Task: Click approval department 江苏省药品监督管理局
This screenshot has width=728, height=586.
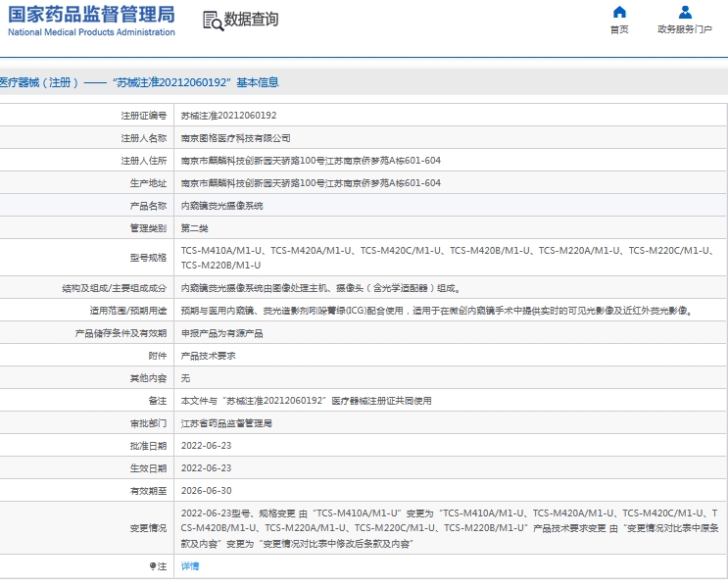Action: pos(226,423)
